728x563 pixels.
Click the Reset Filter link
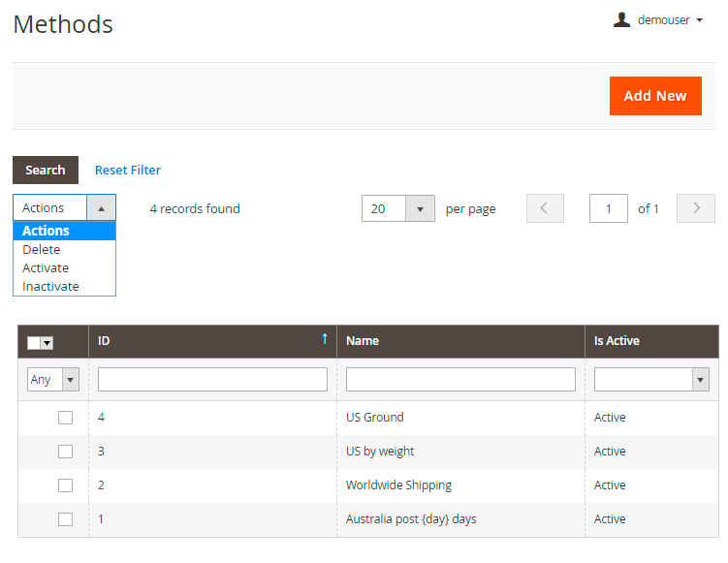point(128,170)
